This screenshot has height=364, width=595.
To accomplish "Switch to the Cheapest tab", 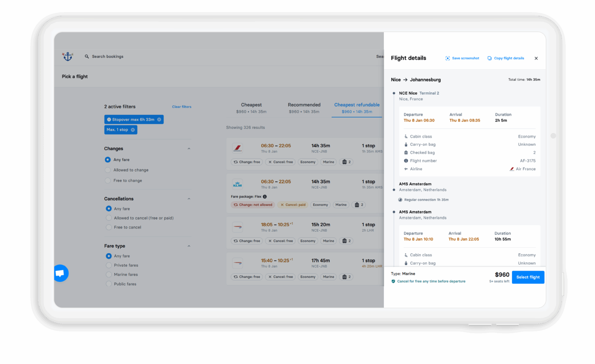I will (x=251, y=108).
